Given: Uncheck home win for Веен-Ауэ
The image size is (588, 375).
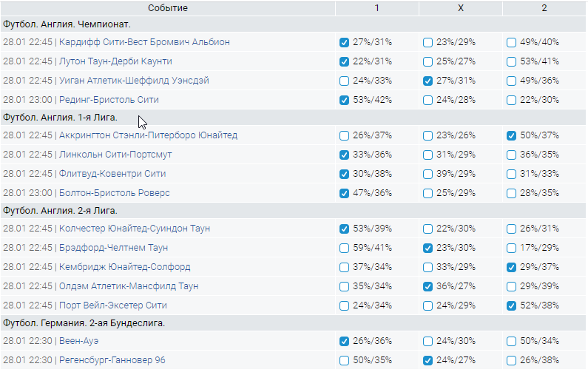Looking at the screenshot, I should [344, 342].
